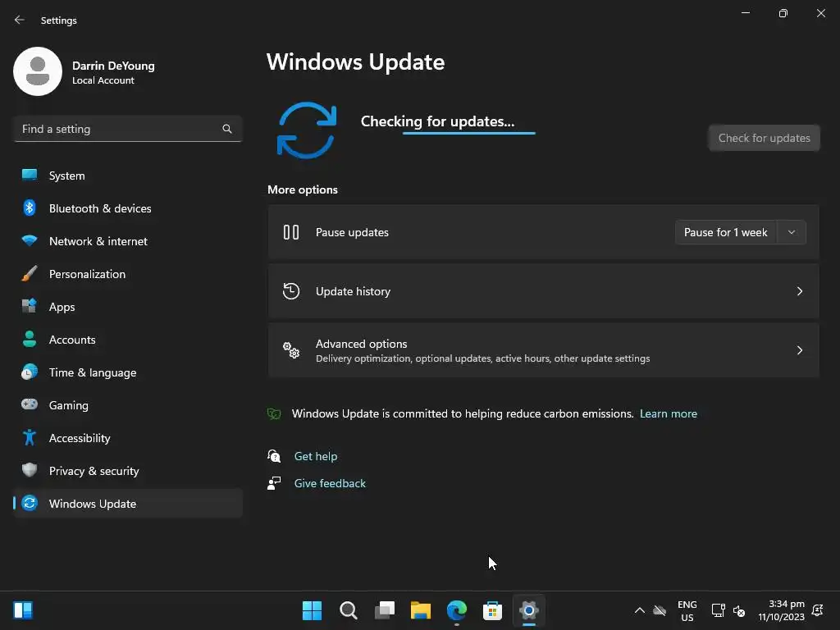Go to Network & internet settings
This screenshot has height=630, width=840.
pyautogui.click(x=128, y=241)
